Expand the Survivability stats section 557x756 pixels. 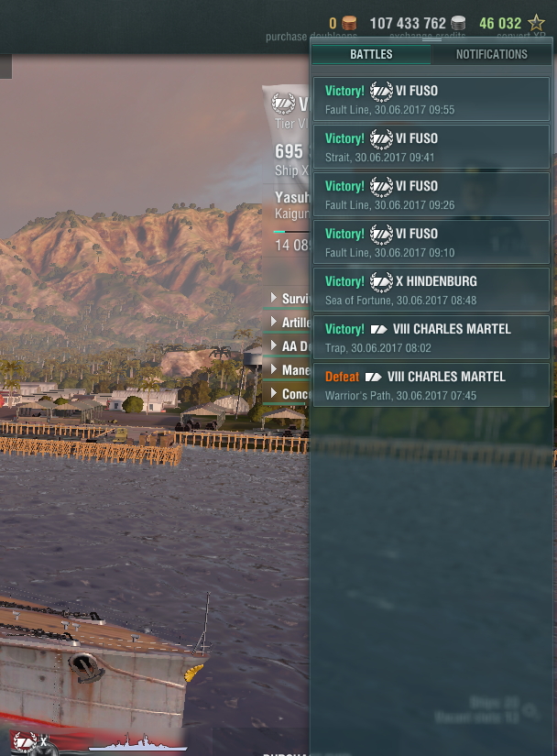pyautogui.click(x=288, y=299)
